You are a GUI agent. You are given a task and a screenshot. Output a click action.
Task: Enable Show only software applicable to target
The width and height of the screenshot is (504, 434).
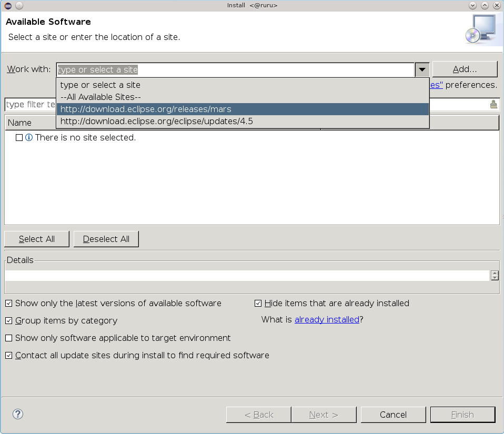(9, 338)
